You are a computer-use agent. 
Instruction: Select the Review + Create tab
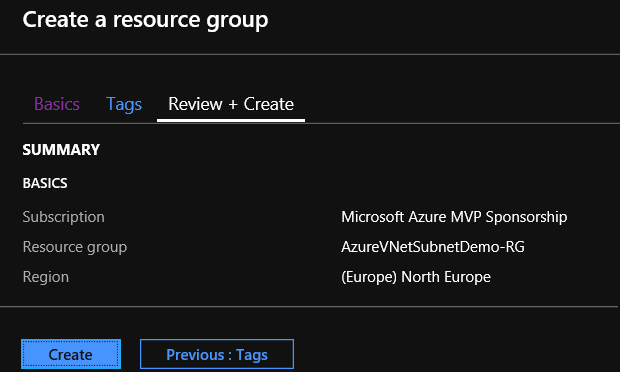coord(231,104)
